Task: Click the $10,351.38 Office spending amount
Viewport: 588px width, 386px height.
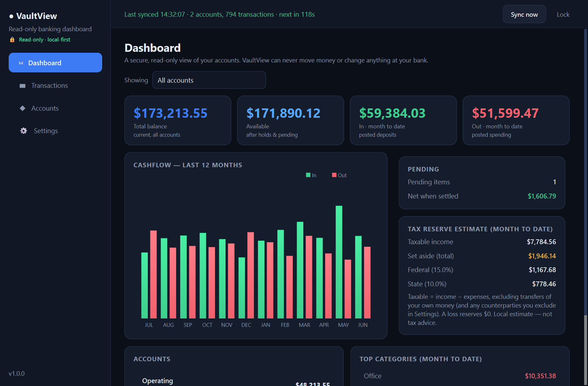Action: [x=540, y=376]
